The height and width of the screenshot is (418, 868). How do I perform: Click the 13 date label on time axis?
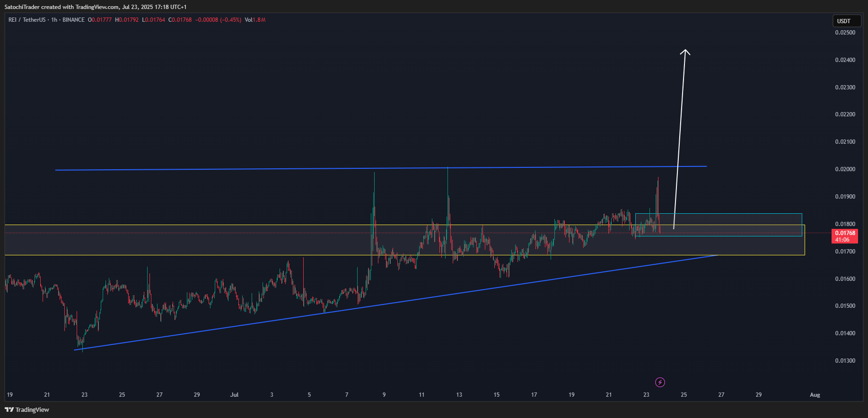coord(459,395)
